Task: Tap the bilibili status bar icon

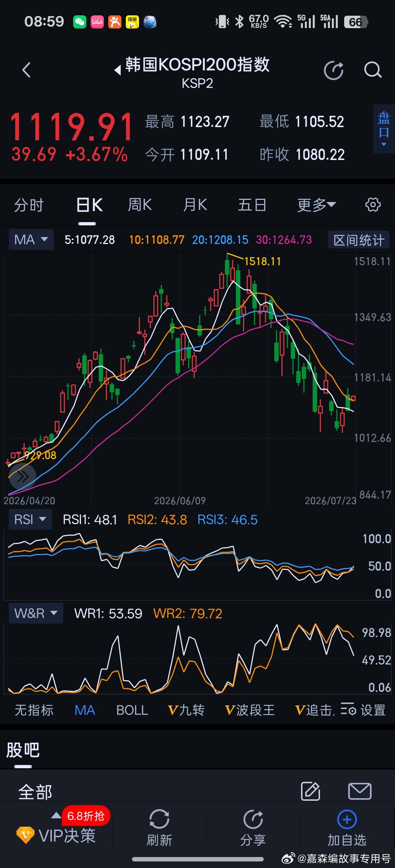Action: pos(97,22)
